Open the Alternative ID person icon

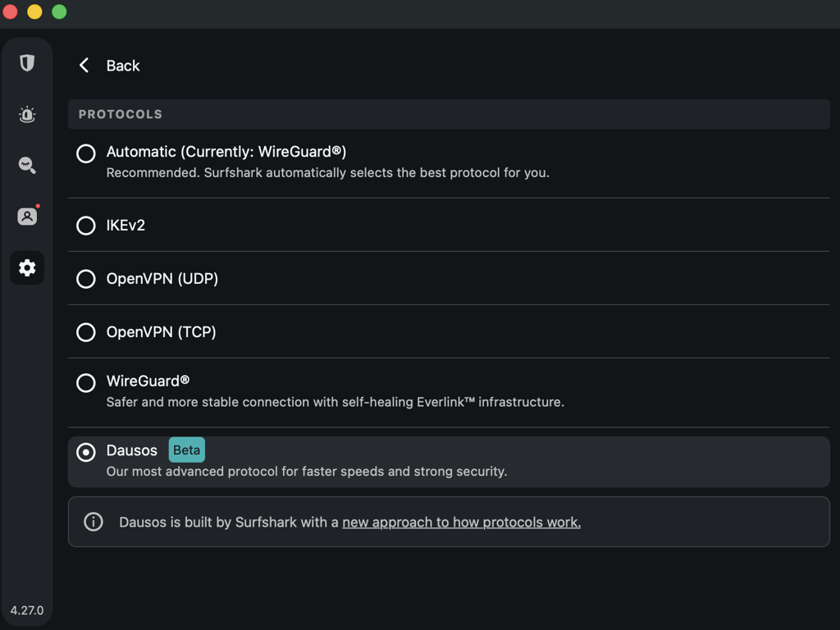pyautogui.click(x=27, y=216)
